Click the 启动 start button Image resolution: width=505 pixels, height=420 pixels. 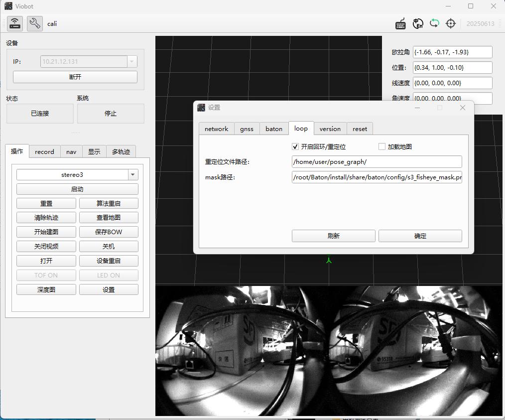[77, 189]
